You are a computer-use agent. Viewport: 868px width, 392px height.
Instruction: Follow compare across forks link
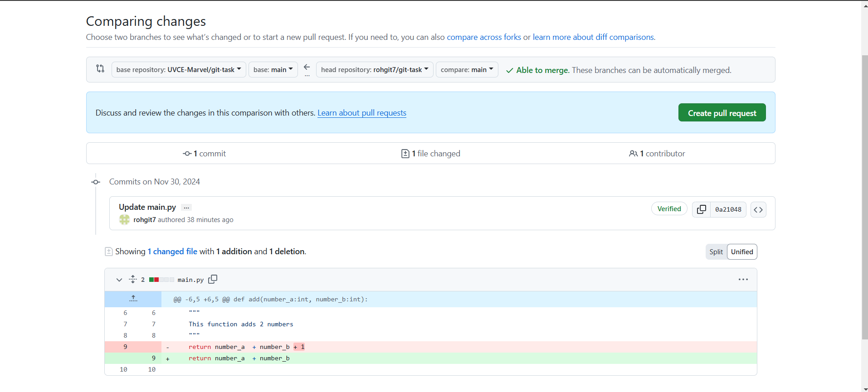[484, 37]
